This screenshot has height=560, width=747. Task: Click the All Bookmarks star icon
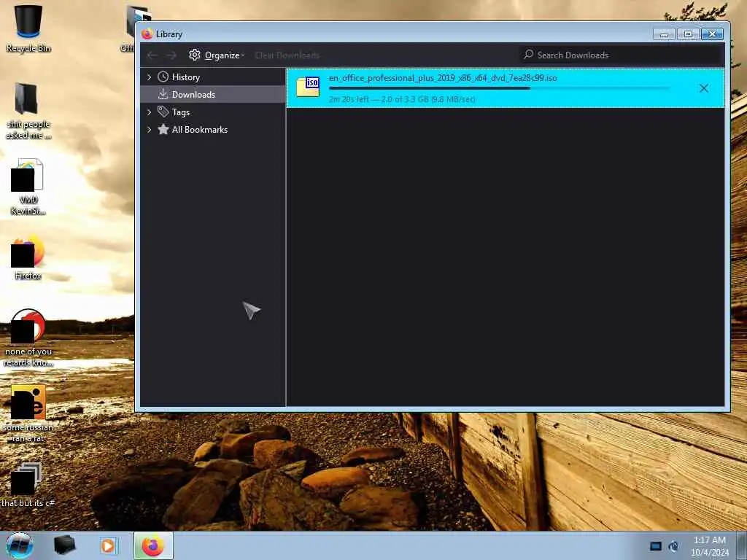pos(163,129)
